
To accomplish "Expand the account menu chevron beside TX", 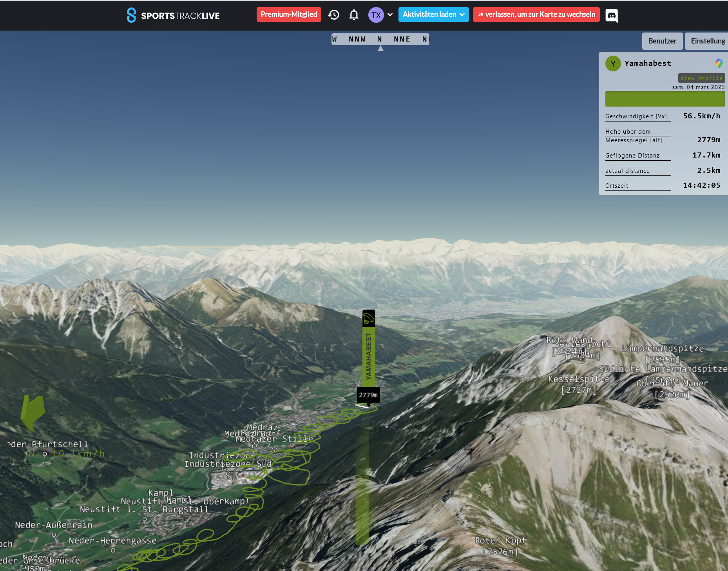I will pos(390,15).
